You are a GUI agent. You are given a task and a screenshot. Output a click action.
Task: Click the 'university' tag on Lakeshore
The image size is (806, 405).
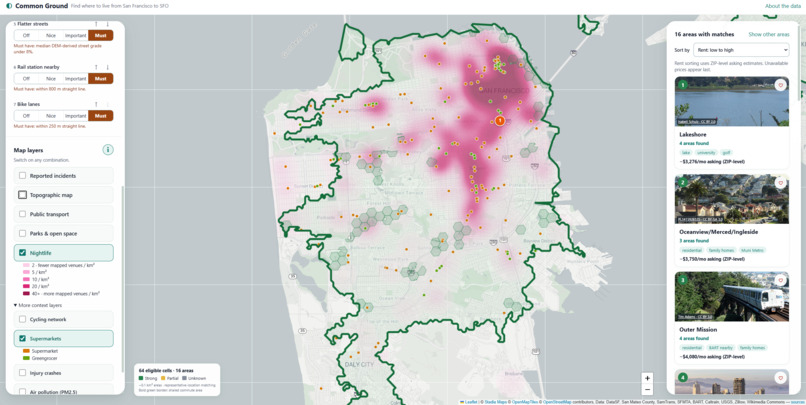tap(706, 153)
